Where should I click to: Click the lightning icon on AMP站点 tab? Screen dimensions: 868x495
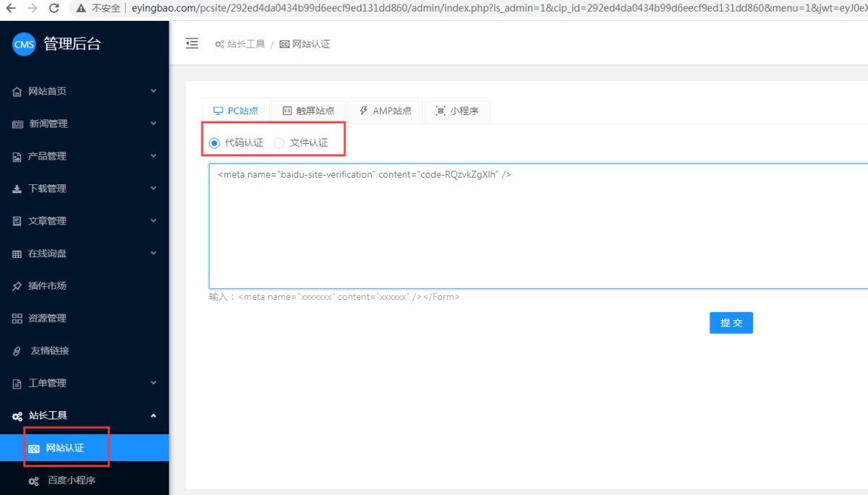(364, 111)
